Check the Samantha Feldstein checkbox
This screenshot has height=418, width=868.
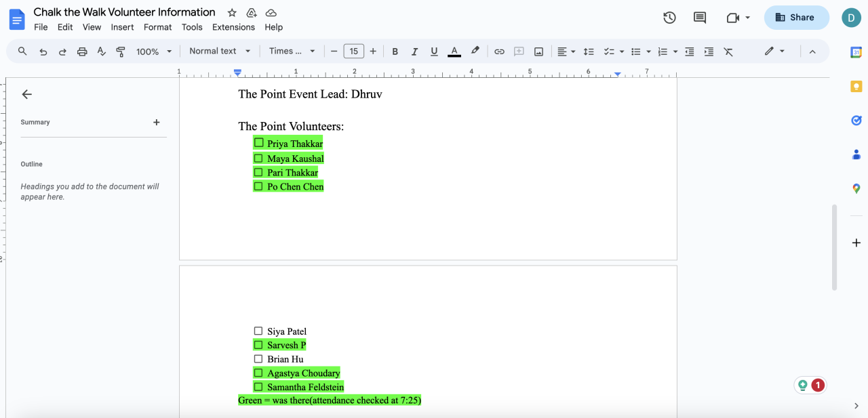click(x=258, y=386)
